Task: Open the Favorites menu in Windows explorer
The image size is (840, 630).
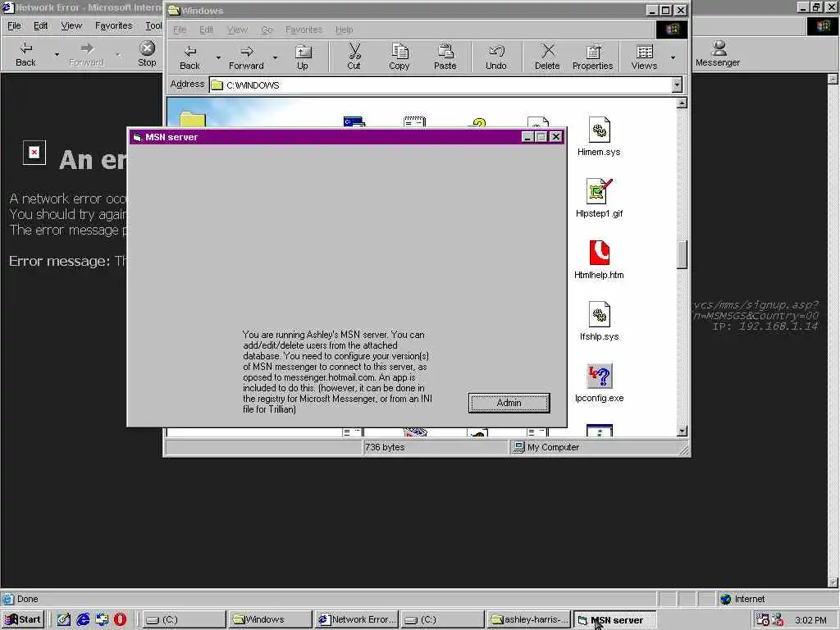Action: 304,30
